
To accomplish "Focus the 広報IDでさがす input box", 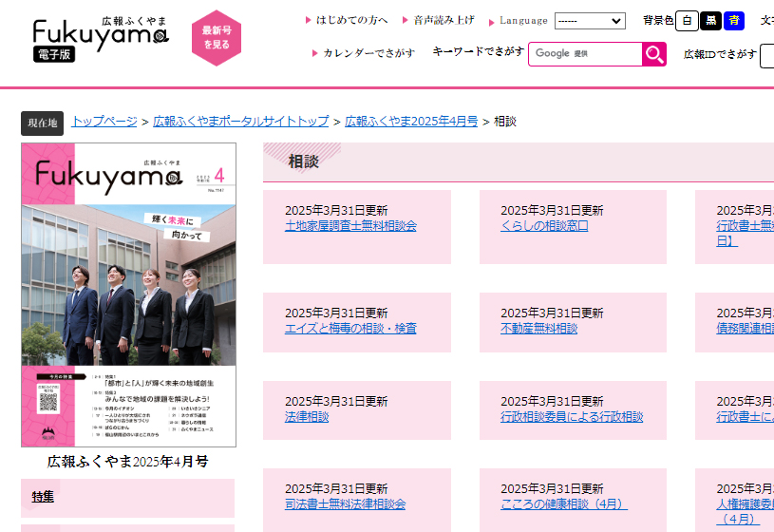I will [767, 55].
